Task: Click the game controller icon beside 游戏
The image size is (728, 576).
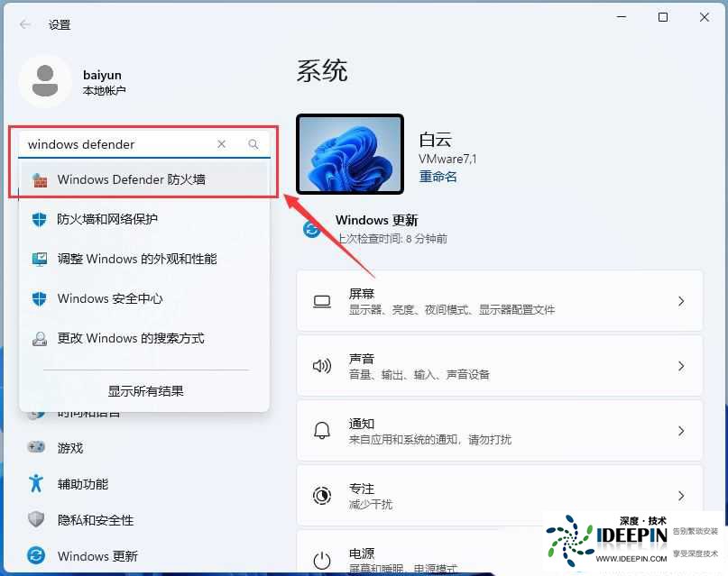Action: tap(36, 447)
